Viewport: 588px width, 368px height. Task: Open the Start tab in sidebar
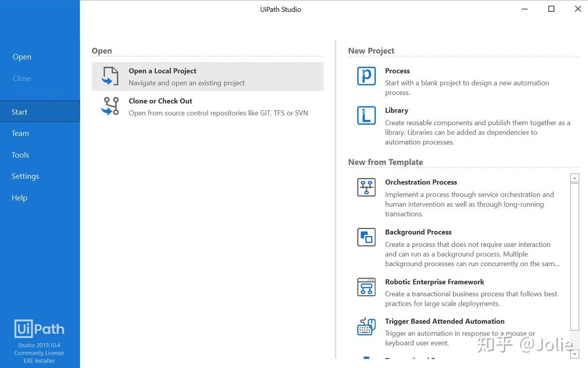20,112
